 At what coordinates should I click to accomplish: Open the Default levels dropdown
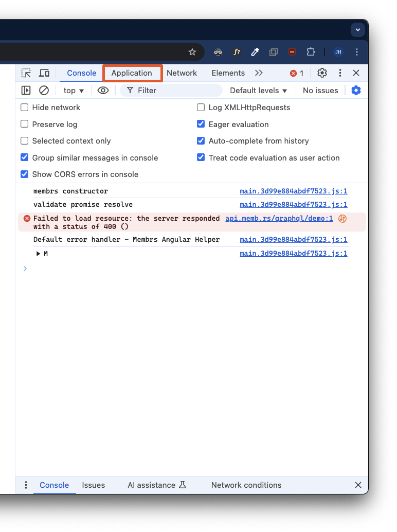258,91
